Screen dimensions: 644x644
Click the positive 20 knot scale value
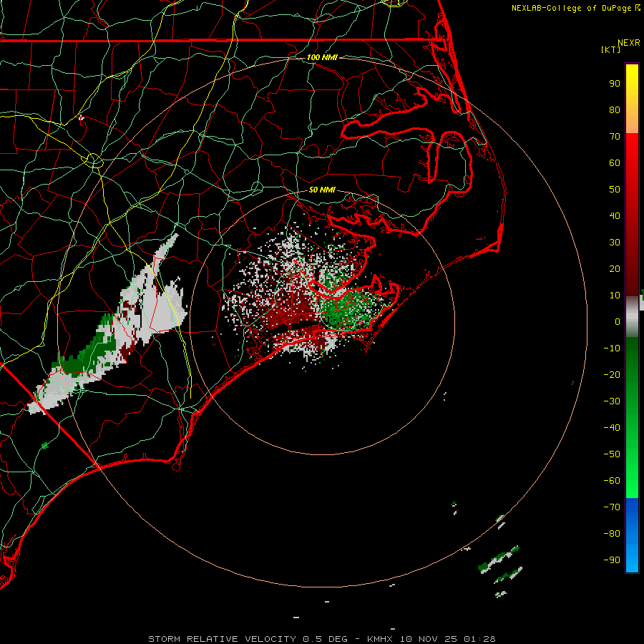click(x=615, y=268)
